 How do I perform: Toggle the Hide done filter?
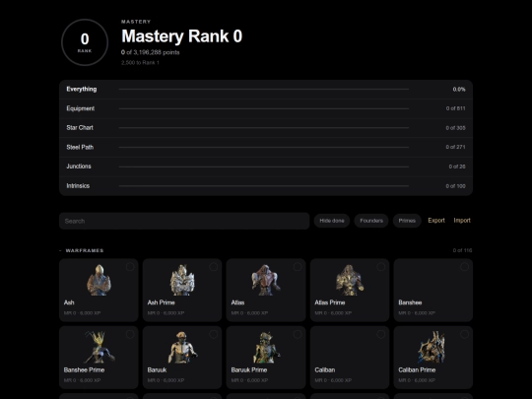332,221
